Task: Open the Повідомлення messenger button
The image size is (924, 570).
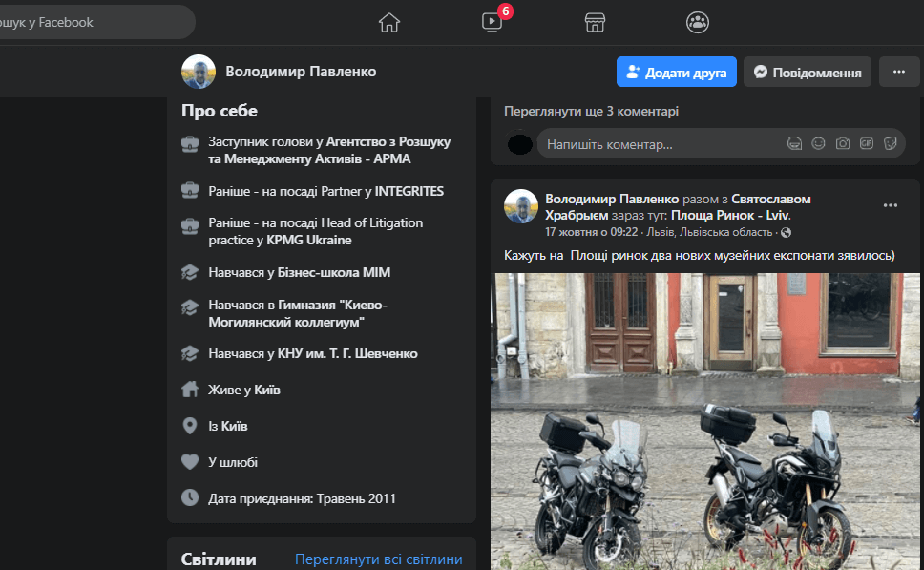Action: point(808,72)
